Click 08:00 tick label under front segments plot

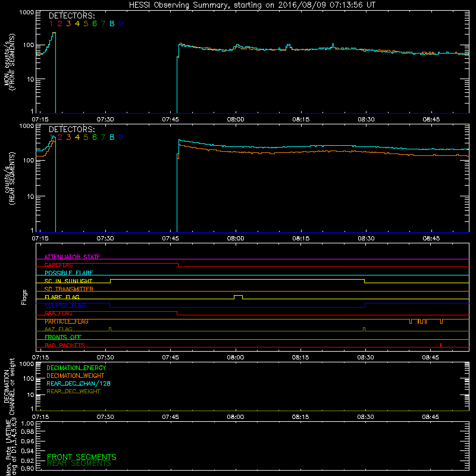236,120
